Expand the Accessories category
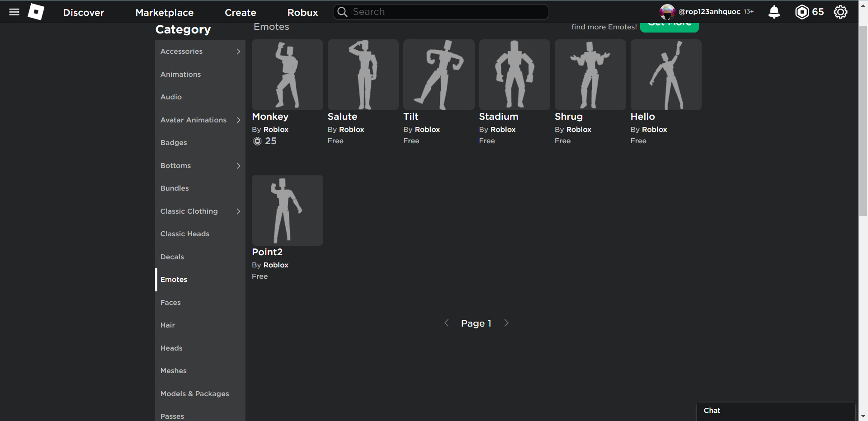 coord(200,51)
